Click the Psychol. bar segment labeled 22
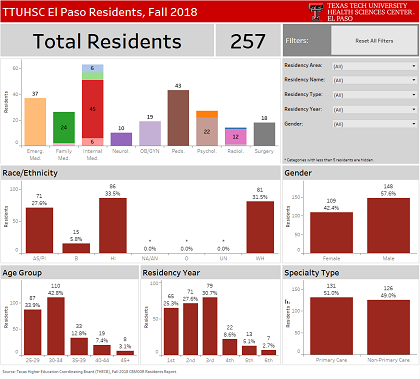Viewport: 420px width, 379px height. click(207, 131)
